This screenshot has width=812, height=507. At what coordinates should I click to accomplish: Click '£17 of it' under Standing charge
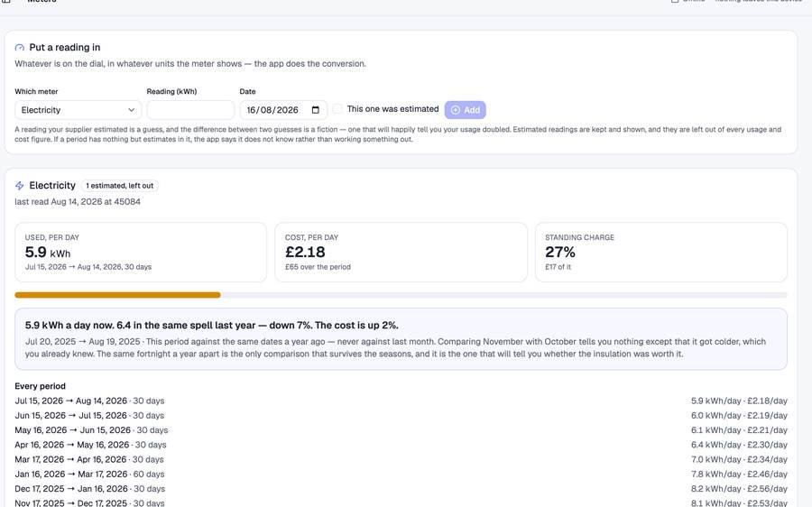pos(558,267)
